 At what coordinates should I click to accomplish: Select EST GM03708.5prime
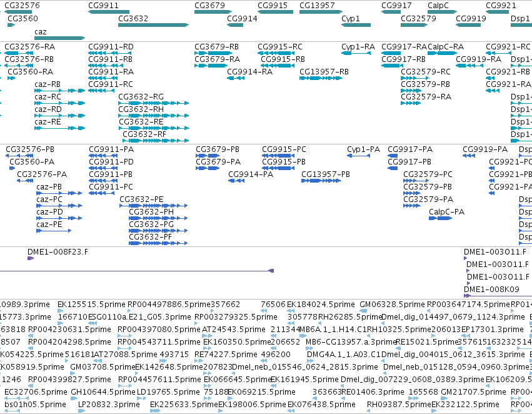[x=103, y=367]
